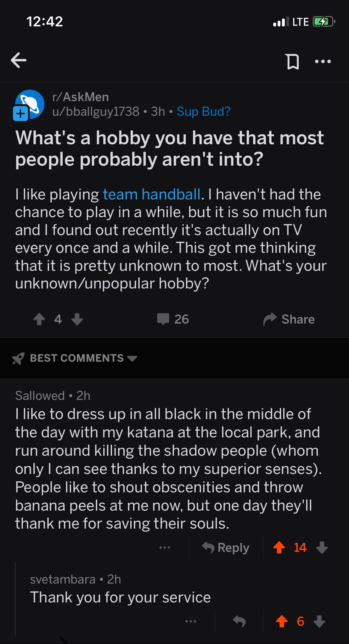Open the Sup Bud? flair

click(x=204, y=112)
